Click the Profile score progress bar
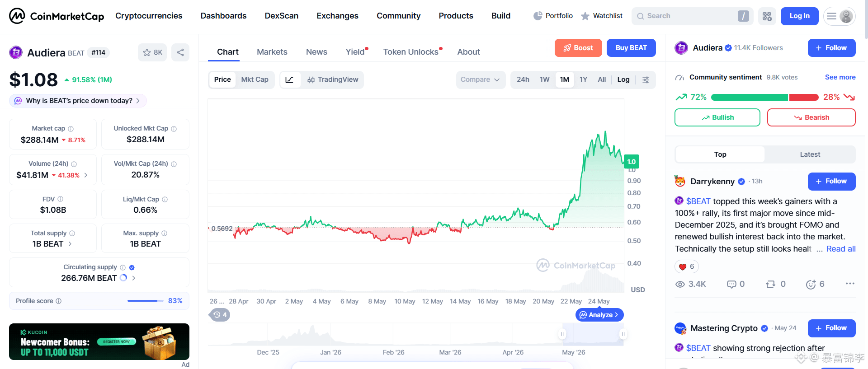The image size is (868, 369). pyautogui.click(x=145, y=301)
